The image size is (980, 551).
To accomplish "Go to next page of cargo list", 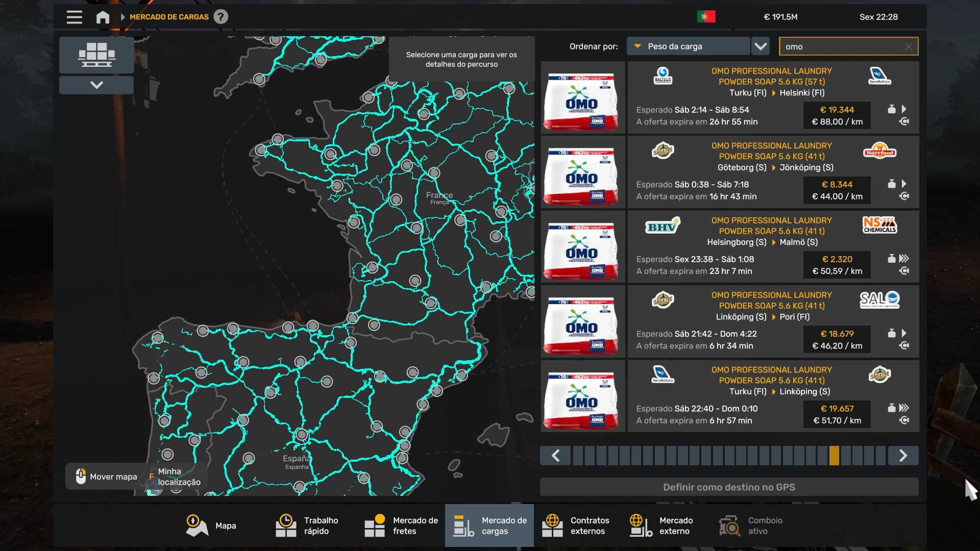I will coord(903,456).
